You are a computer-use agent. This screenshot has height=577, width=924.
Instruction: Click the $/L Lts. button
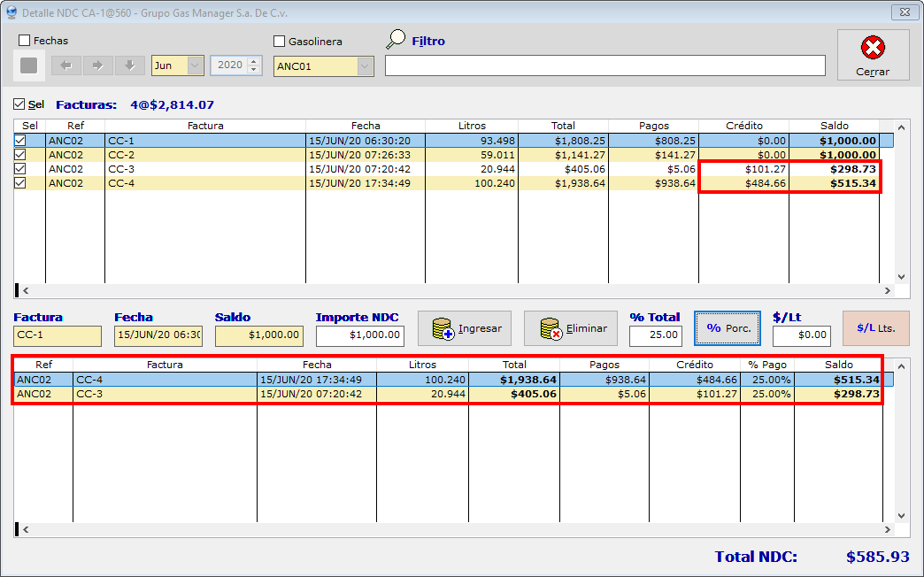tap(875, 328)
